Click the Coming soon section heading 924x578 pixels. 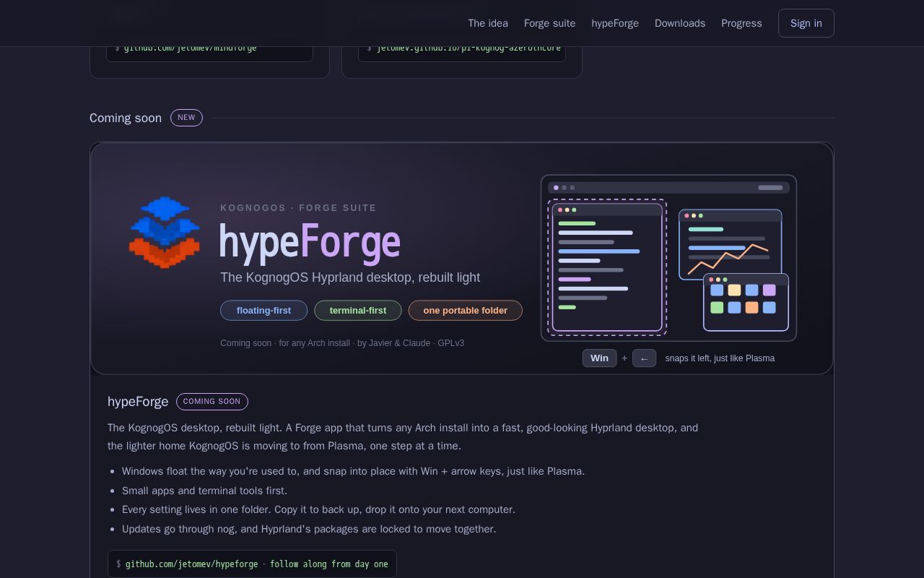pos(126,118)
